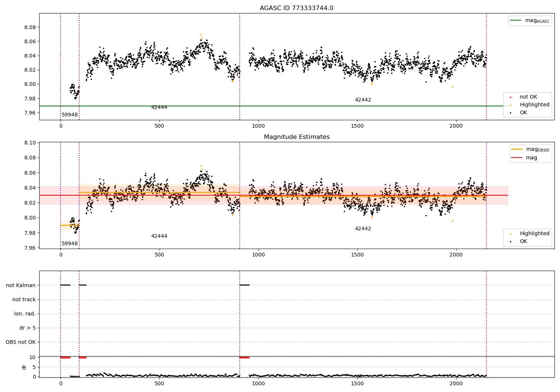The height and width of the screenshot is (392, 560).
Task: Click the green mag AGASC horizontal line
Action: [274, 106]
